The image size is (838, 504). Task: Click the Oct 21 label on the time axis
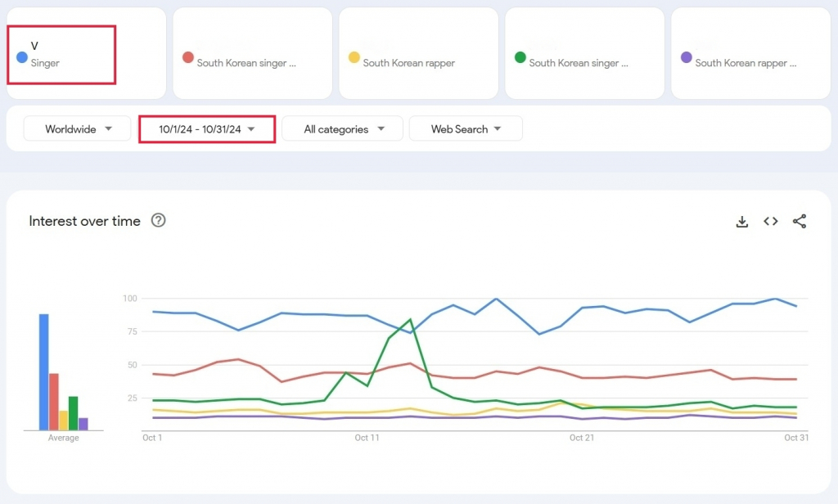click(x=582, y=438)
